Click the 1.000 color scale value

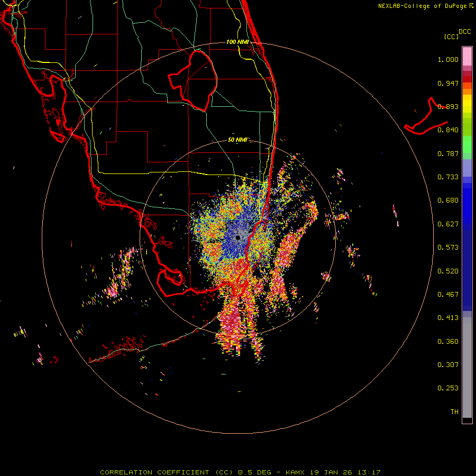point(448,59)
